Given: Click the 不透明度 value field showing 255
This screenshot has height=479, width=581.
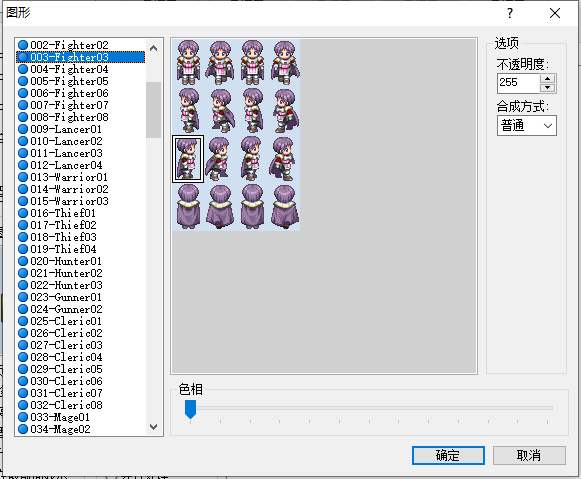Looking at the screenshot, I should [518, 83].
